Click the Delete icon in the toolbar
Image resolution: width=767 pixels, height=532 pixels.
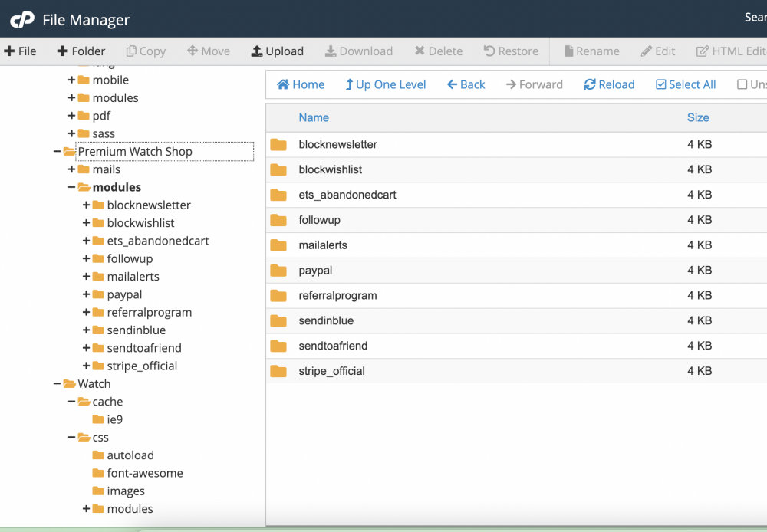tap(438, 51)
